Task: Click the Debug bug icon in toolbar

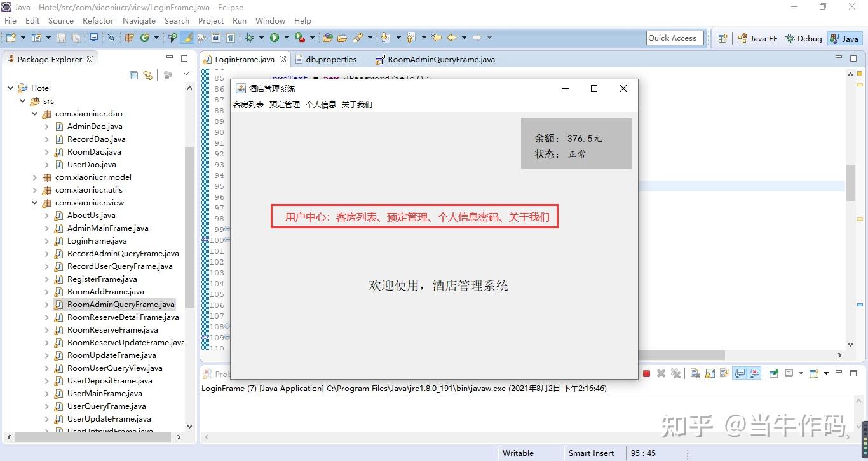Action: coord(250,38)
